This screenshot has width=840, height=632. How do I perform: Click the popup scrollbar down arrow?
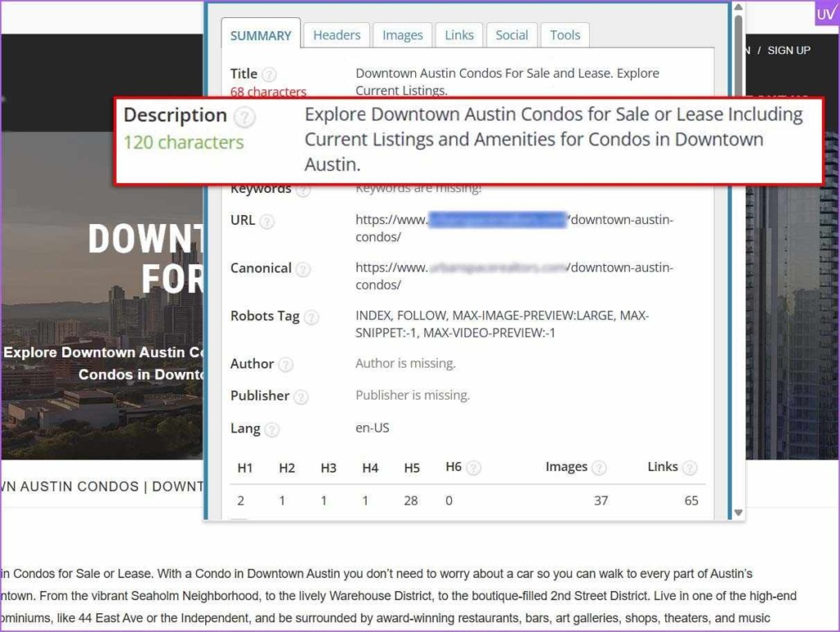tap(738, 512)
